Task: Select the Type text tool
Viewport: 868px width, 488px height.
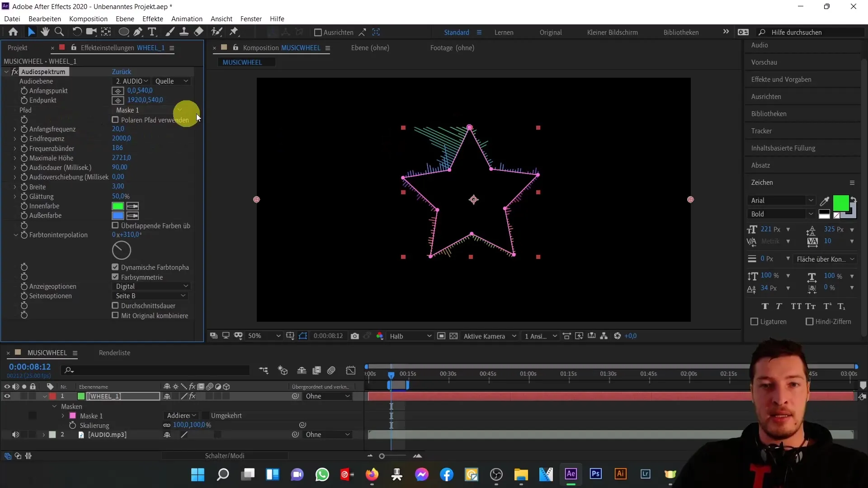Action: click(152, 32)
